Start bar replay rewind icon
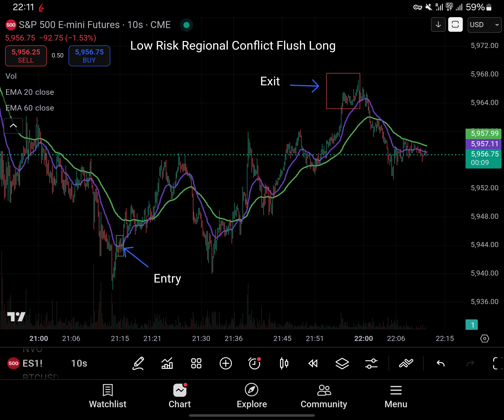Screen dimensions: 504x420 [313, 363]
